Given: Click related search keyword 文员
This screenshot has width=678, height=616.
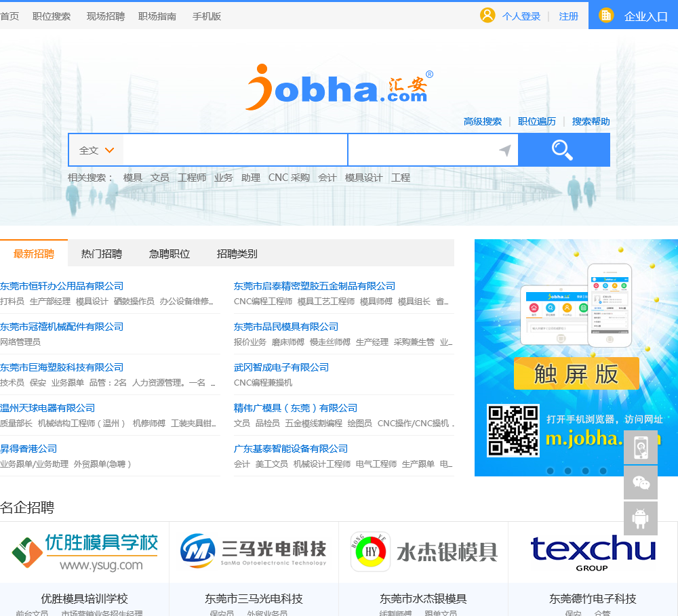Looking at the screenshot, I should [159, 178].
